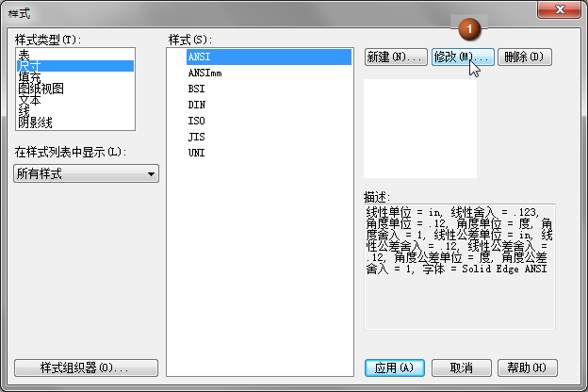Click 修改(M)... to edit the style

462,57
